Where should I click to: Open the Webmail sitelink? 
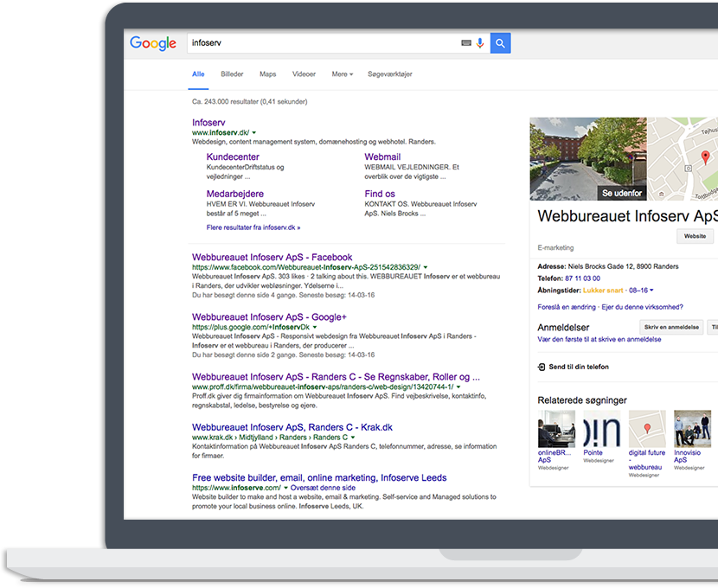(382, 157)
